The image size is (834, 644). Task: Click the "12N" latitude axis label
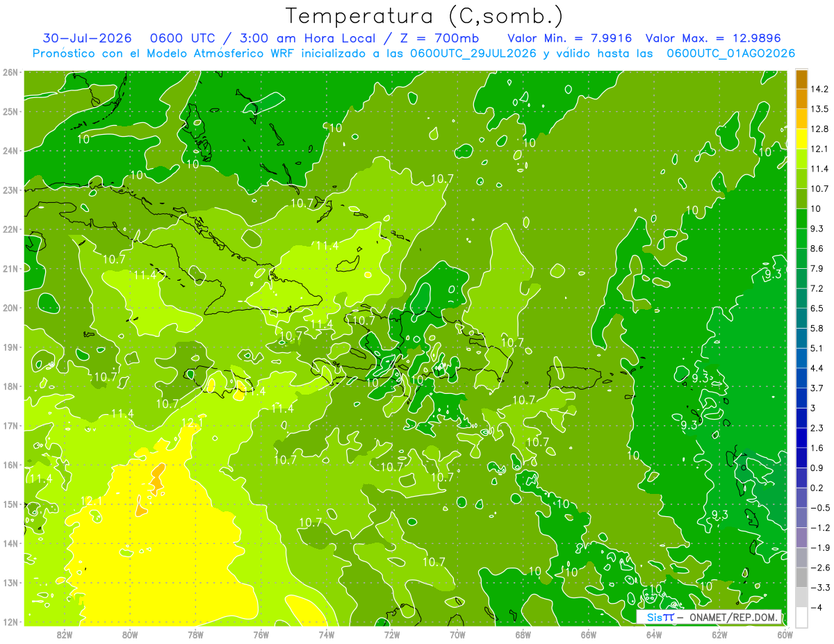10,622
